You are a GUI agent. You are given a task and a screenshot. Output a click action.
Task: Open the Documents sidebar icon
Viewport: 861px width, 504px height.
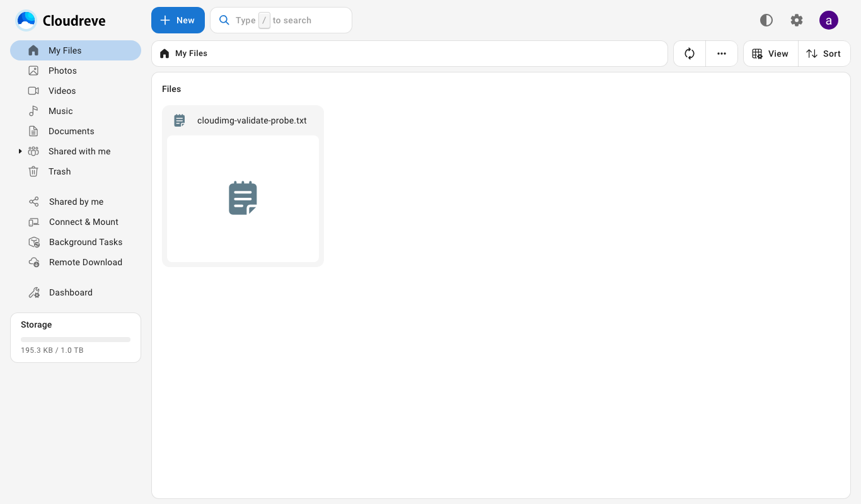coord(33,131)
